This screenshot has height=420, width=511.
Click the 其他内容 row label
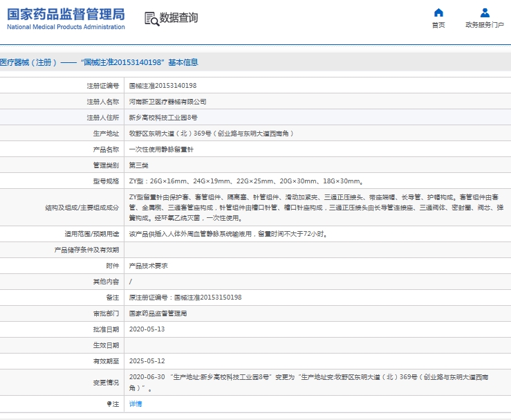tap(106, 282)
